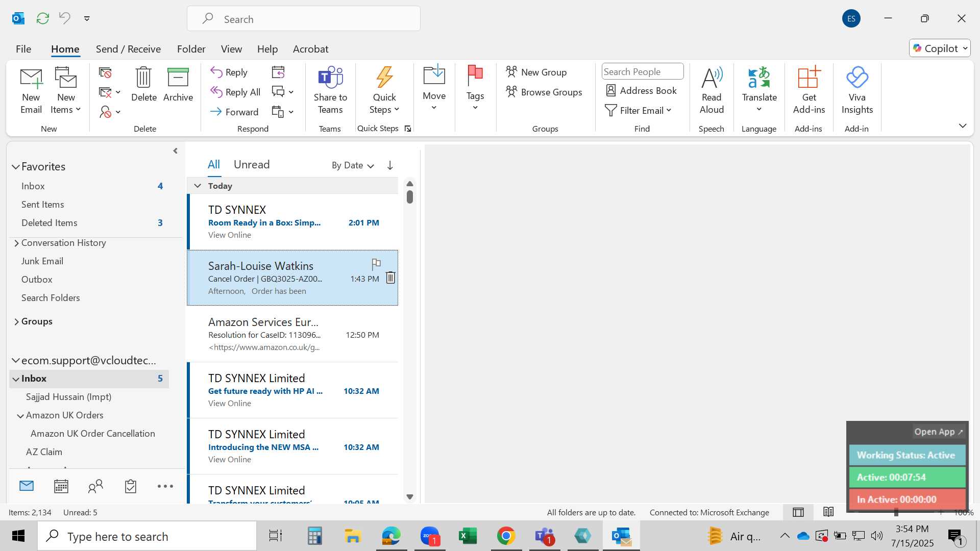
Task: Open the Address Book
Action: (641, 91)
